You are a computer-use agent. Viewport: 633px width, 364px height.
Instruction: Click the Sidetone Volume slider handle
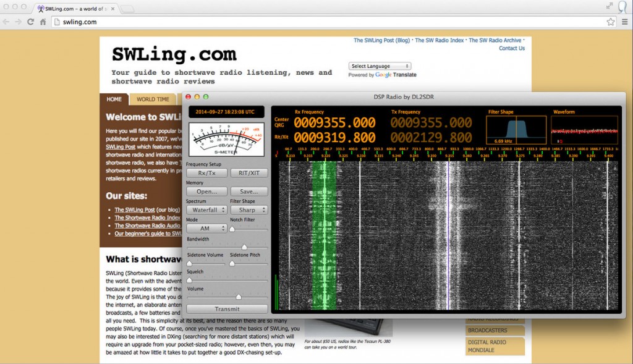point(189,263)
